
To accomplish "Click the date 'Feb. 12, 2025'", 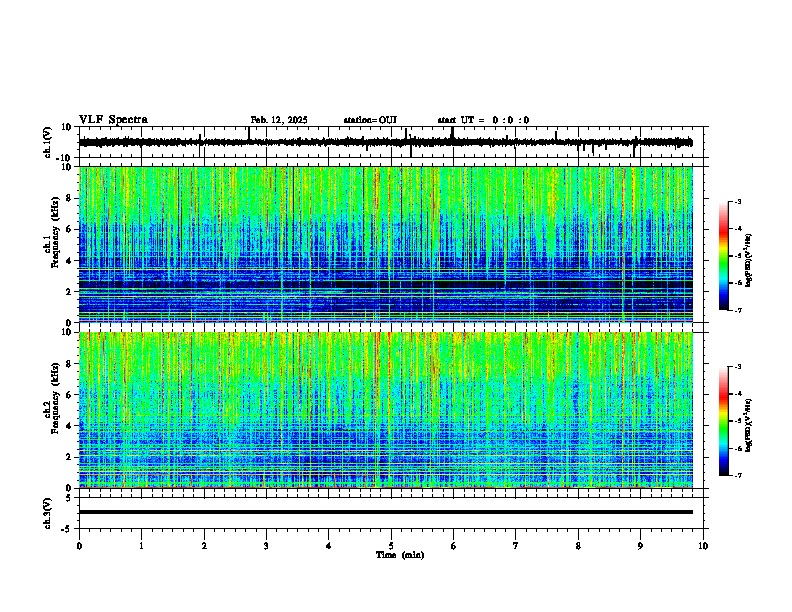I will [x=279, y=120].
